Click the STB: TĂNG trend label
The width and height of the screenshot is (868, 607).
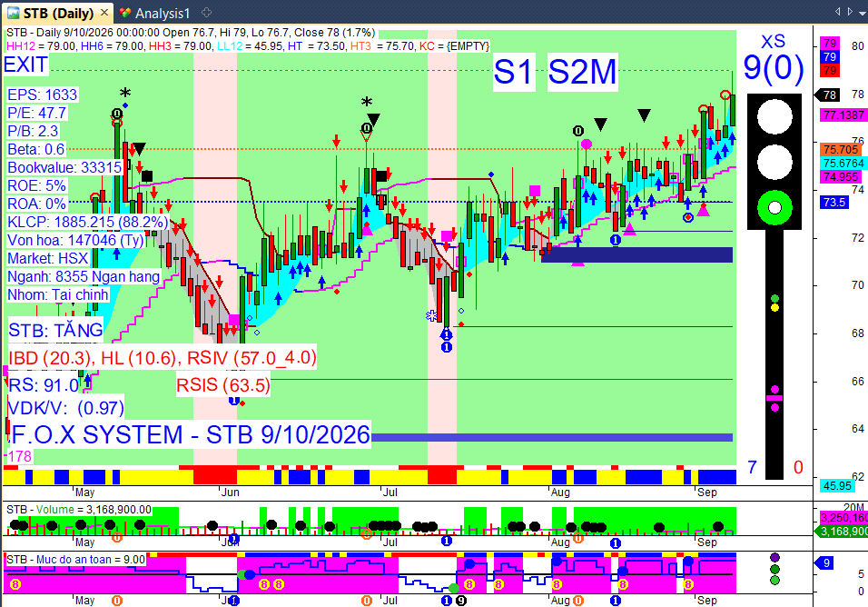[55, 331]
